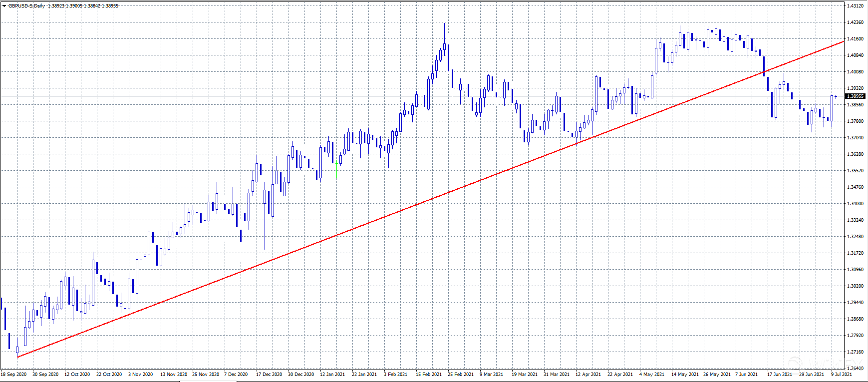Select the 7 Dec 2020 time axis label
Image resolution: width=868 pixels, height=382 pixels.
(x=236, y=374)
